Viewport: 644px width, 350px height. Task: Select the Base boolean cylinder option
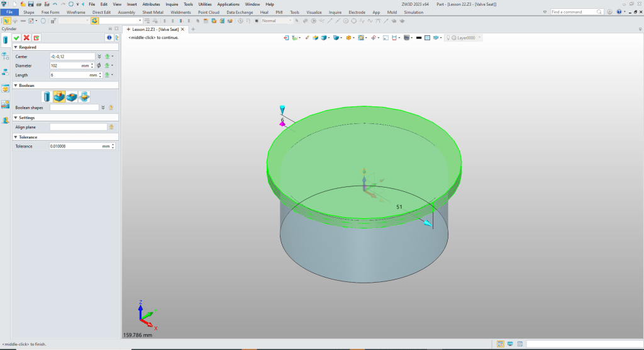[x=47, y=96]
